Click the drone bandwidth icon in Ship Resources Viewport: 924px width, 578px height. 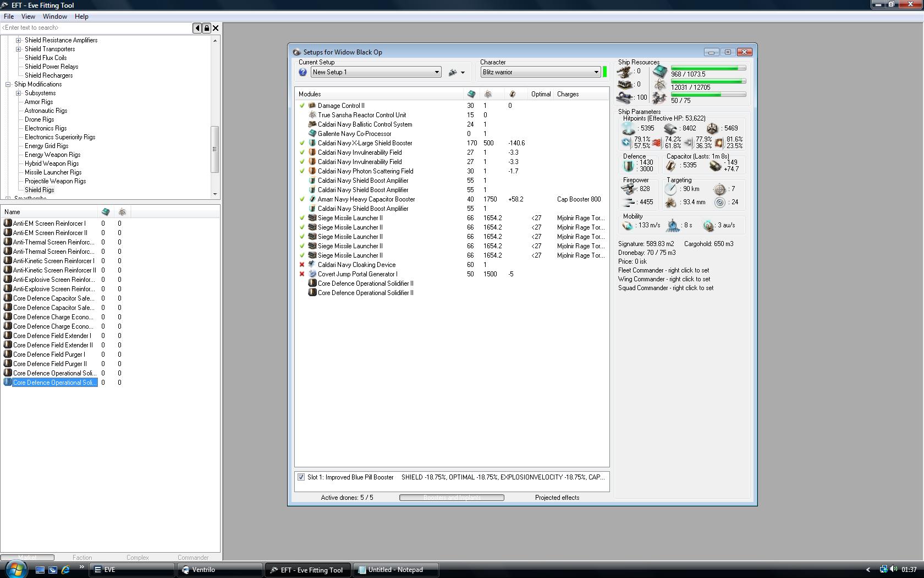(660, 98)
